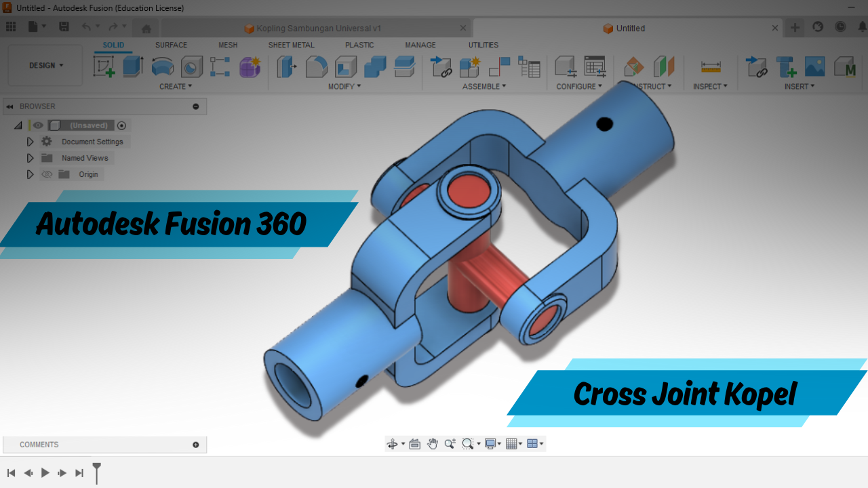Toggle visibility eye of Unsaved component
The width and height of the screenshot is (868, 488).
(x=38, y=125)
